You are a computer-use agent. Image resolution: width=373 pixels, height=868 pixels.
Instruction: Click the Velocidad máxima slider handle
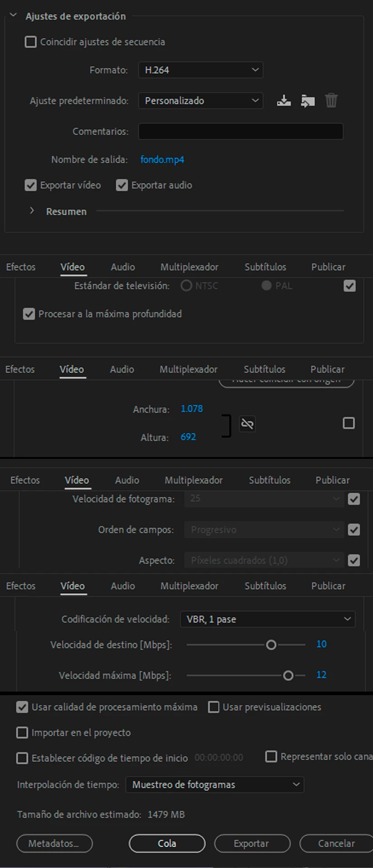click(x=288, y=675)
